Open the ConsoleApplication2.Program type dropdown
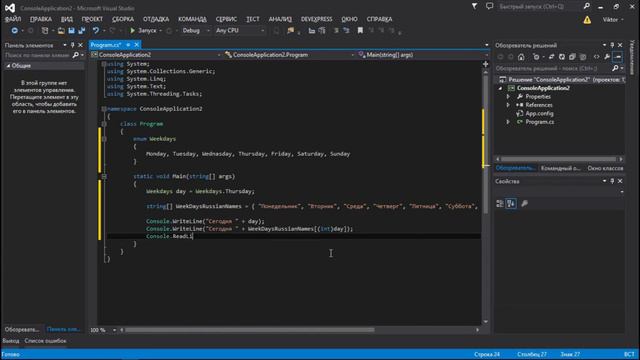 [289, 55]
